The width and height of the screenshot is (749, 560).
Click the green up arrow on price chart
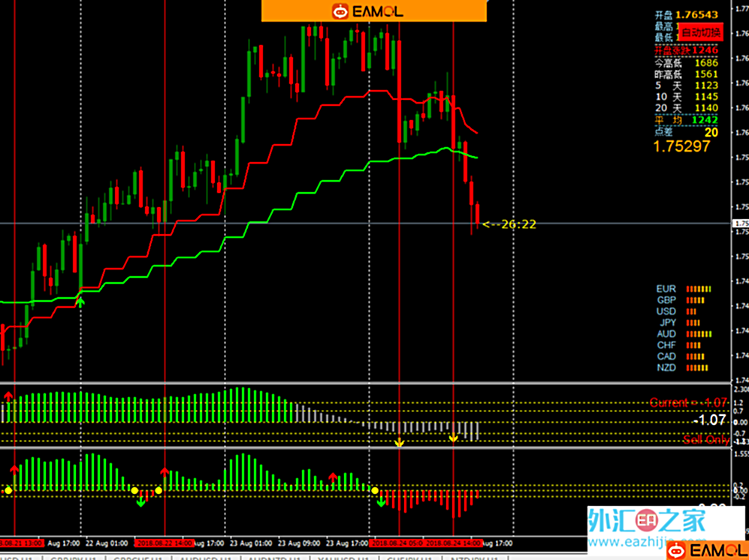81,302
